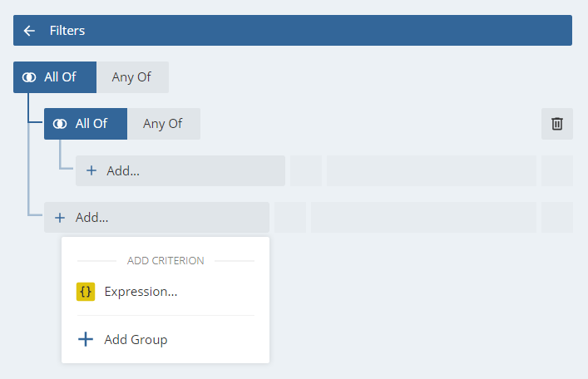Viewport: 588px width, 379px height.
Task: Click the nested row's small operator box
Action: coord(306,171)
